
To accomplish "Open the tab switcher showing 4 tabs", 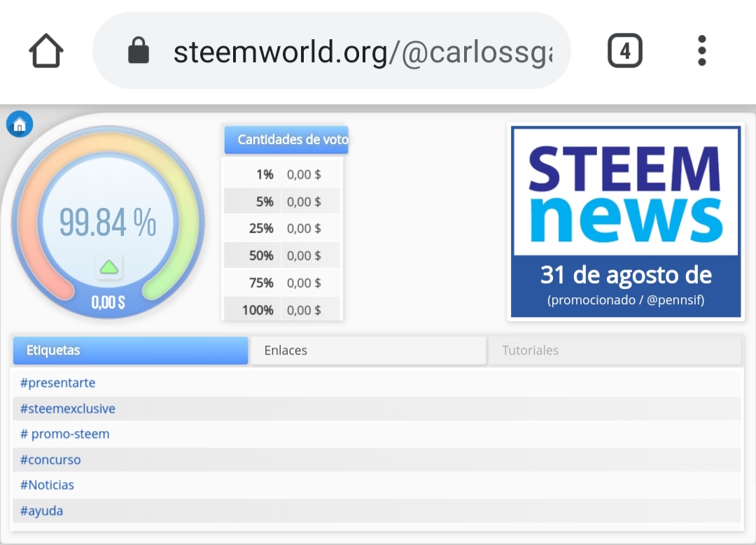I will pyautogui.click(x=625, y=50).
